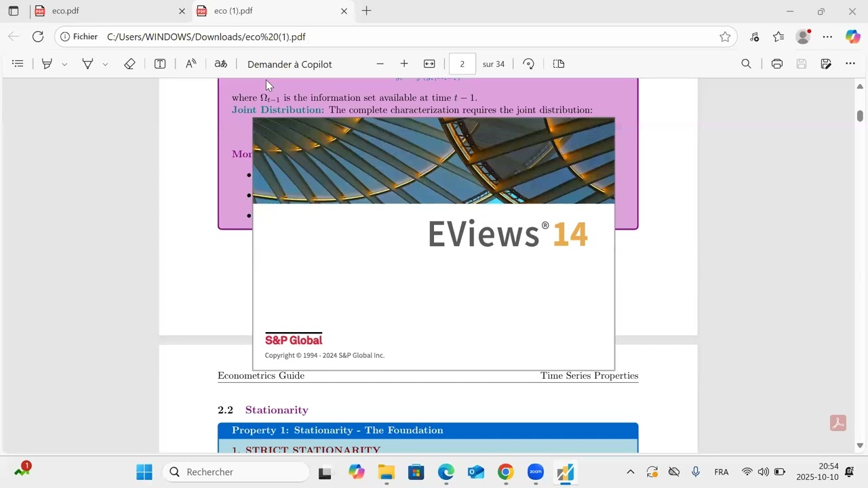This screenshot has width=868, height=488.
Task: Open the browser profile avatar
Action: [x=804, y=37]
